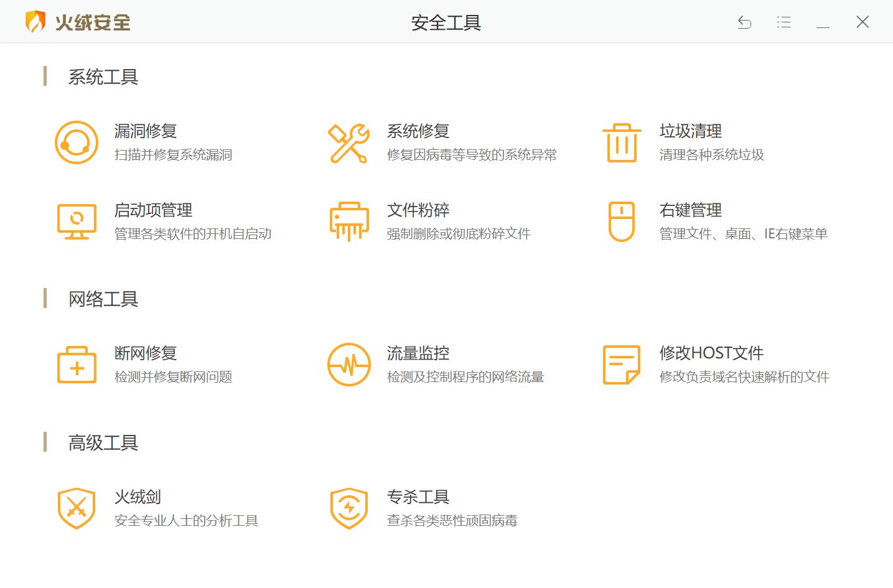The image size is (893, 588).
Task: Open the 文件粉碎 file shredder tool
Action: pos(419,210)
